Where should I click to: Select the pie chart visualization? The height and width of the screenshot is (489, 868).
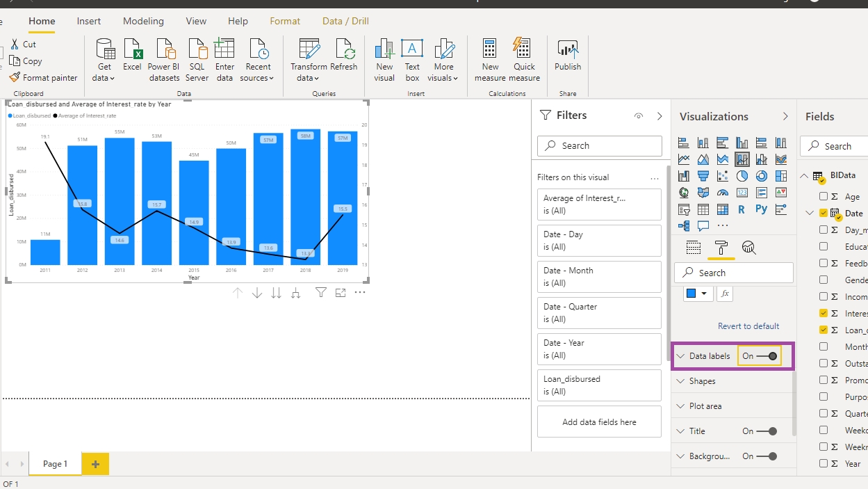point(742,176)
